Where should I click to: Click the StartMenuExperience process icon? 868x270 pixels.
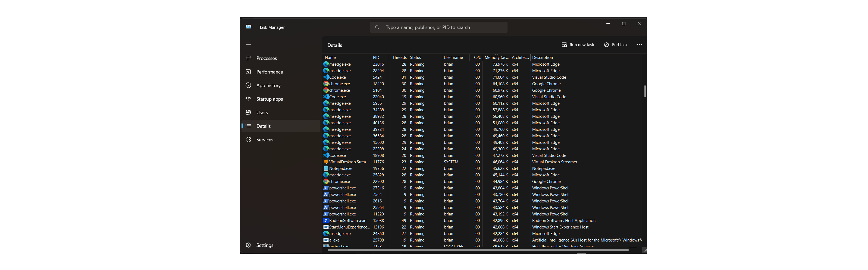coord(326,227)
